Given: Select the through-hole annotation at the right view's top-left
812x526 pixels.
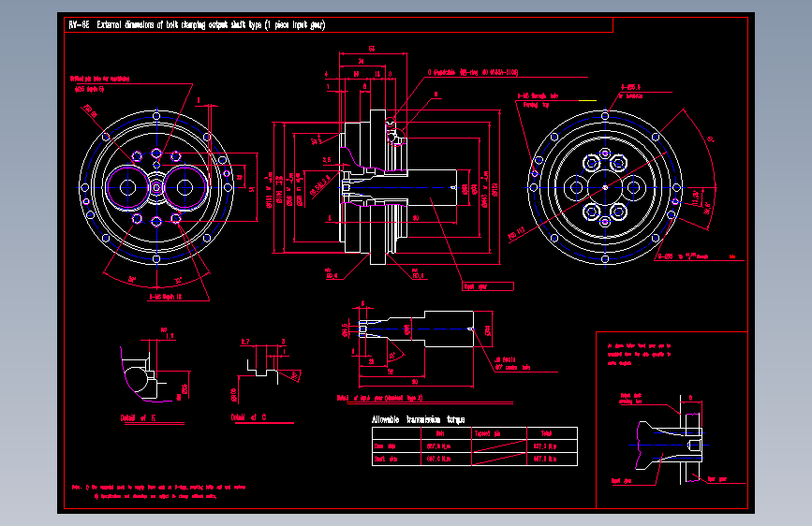Looking at the screenshot, I should [538, 100].
